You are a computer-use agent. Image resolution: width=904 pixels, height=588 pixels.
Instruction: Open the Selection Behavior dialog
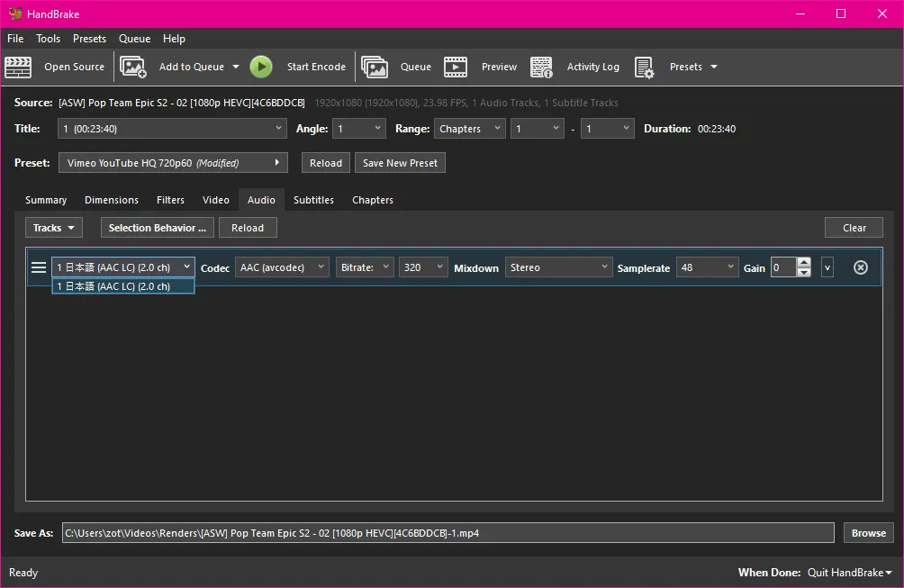157,227
